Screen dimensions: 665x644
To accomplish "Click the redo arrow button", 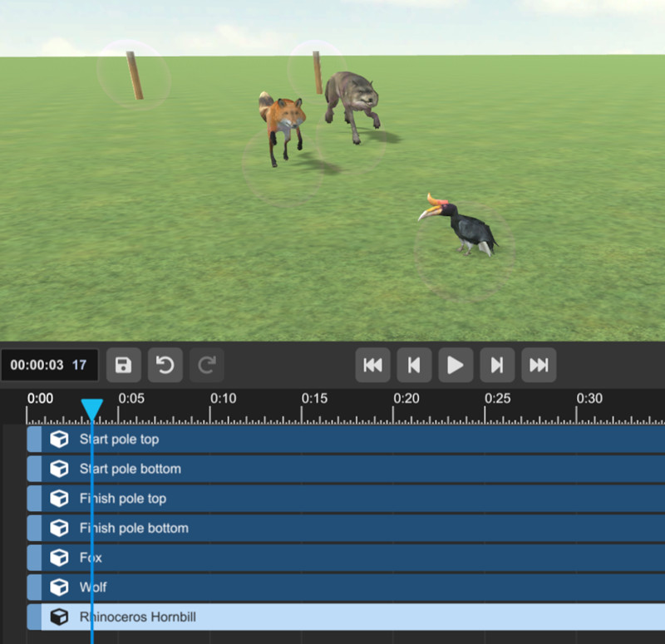I will (206, 365).
